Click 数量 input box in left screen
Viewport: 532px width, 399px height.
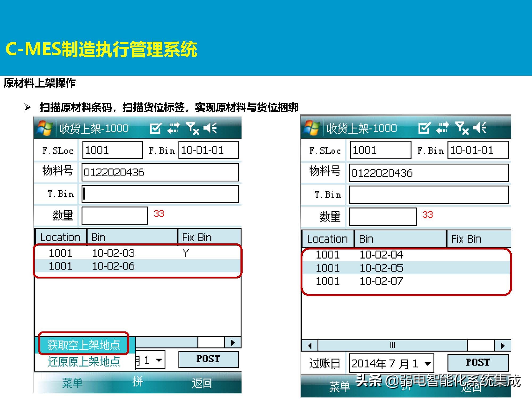point(115,215)
